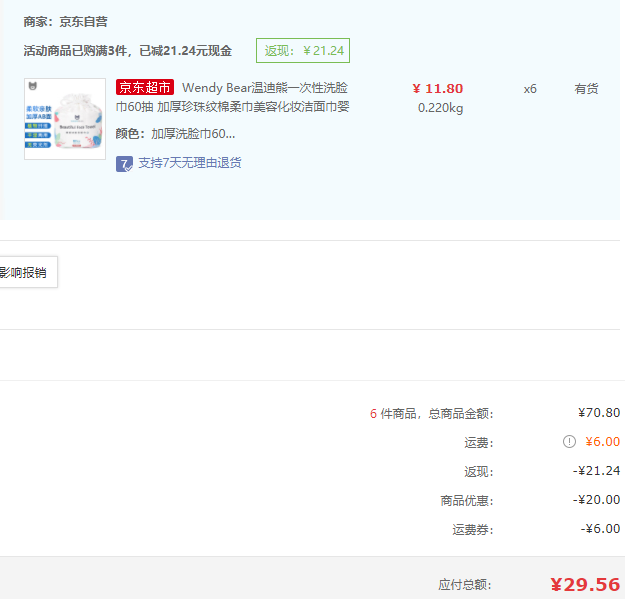Click the shipping fee info icon
This screenshot has height=599, width=625.
click(569, 442)
